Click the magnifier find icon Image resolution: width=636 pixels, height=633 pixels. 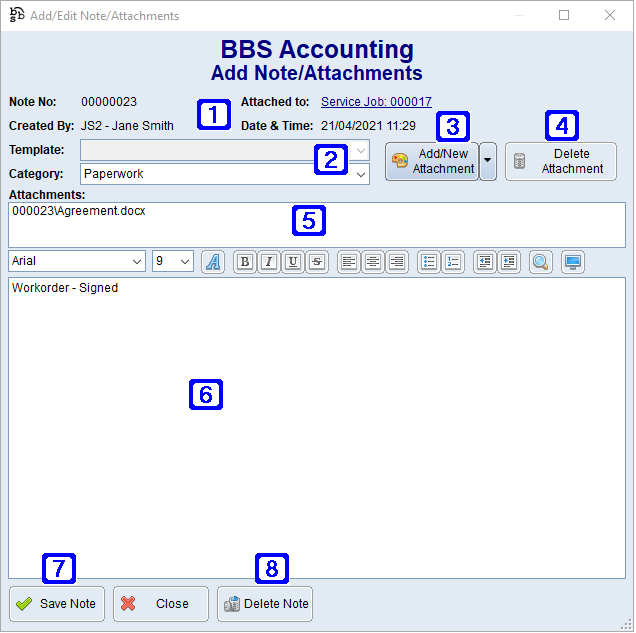[541, 262]
